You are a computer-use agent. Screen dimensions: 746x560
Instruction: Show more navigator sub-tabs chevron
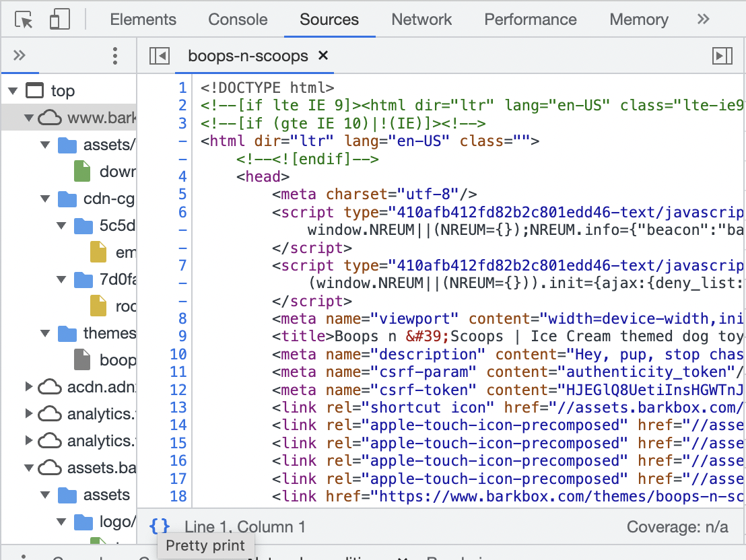[x=19, y=56]
